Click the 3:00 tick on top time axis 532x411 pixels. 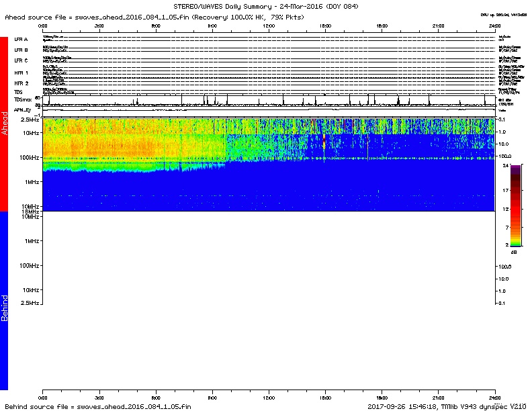99,25
